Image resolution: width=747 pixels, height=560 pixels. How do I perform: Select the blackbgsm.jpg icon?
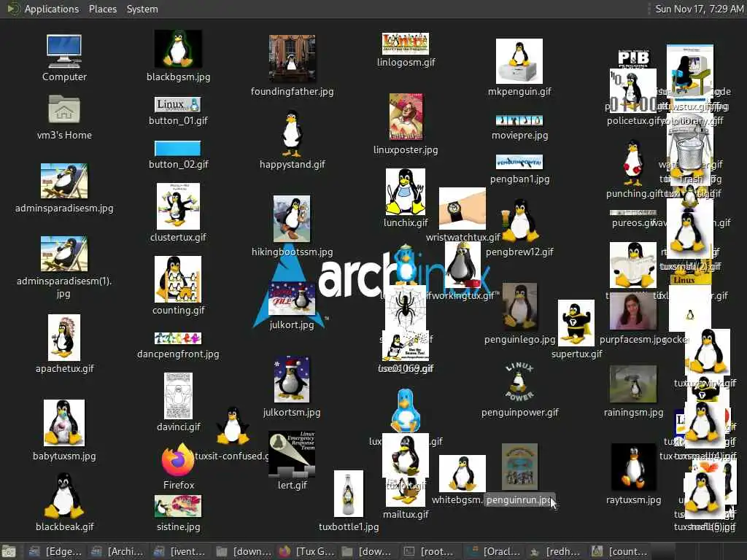(x=178, y=49)
